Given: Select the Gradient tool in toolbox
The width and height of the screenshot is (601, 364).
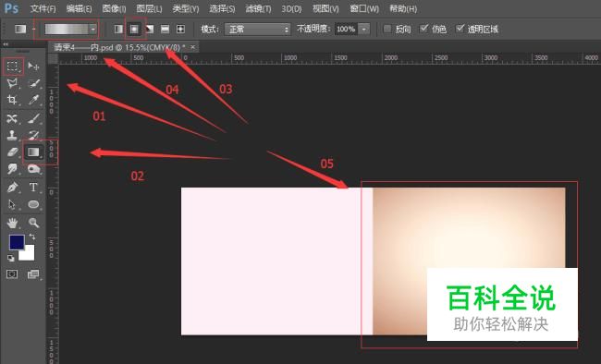Looking at the screenshot, I should point(33,152).
